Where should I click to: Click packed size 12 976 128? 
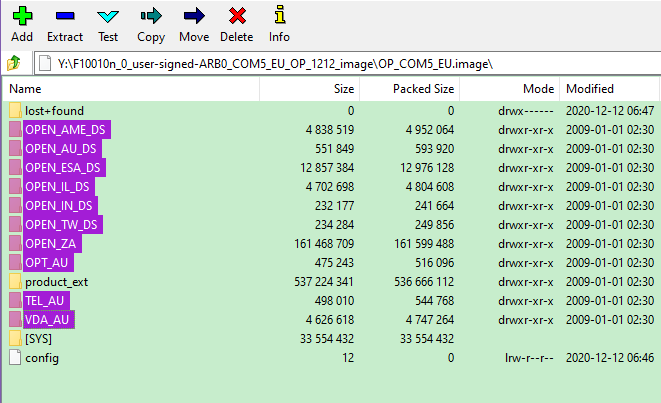click(x=427, y=168)
